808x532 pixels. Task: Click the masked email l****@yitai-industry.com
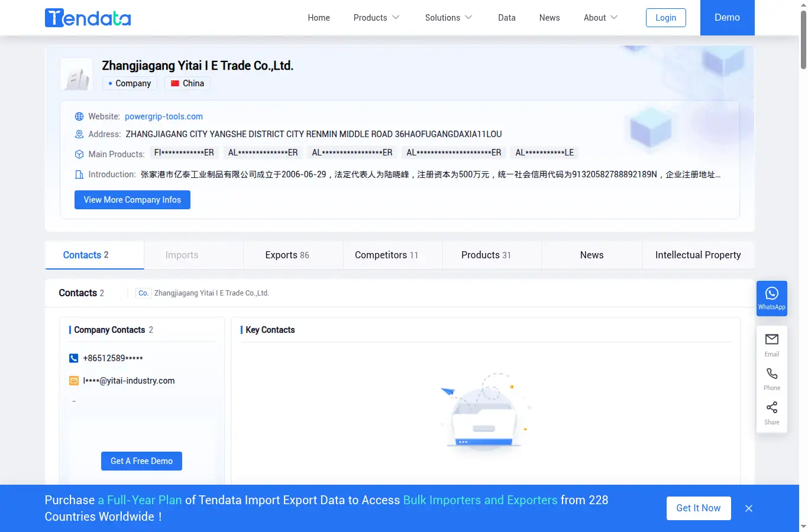click(x=129, y=381)
